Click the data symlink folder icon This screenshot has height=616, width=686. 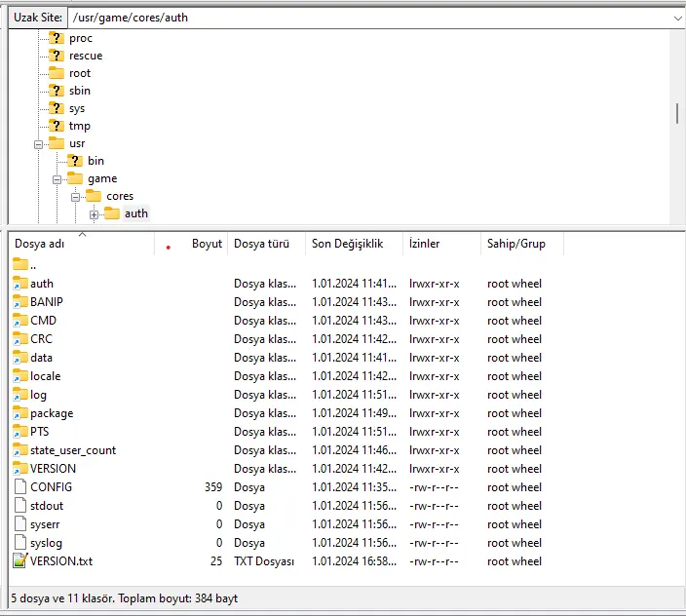20,357
